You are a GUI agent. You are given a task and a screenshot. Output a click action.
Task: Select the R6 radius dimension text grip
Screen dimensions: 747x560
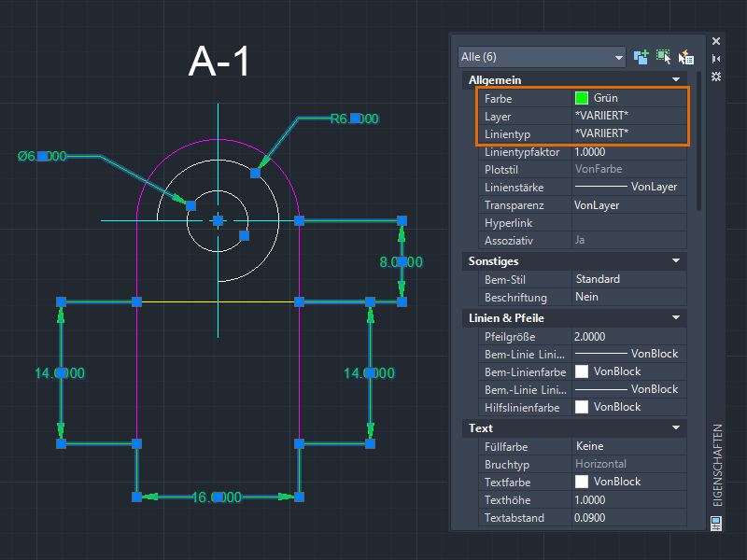355,119
